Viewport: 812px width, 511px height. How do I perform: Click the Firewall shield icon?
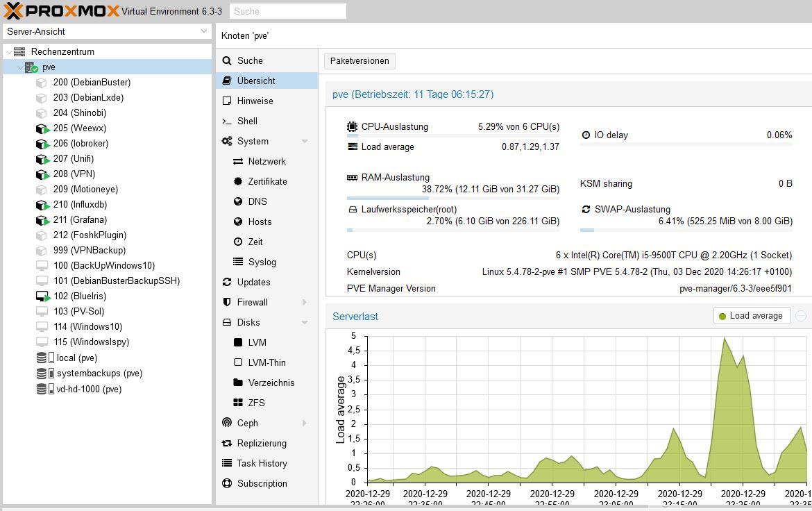tap(227, 302)
